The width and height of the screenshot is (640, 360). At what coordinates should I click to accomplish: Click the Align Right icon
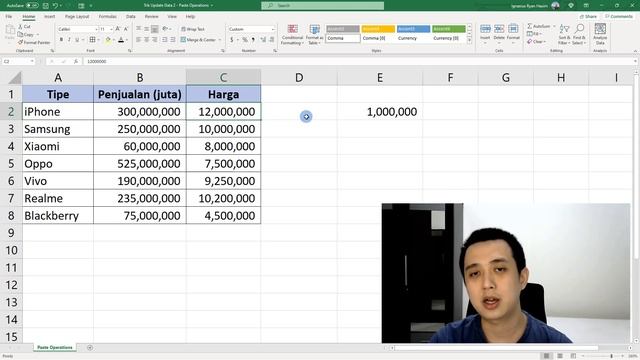[x=155, y=40]
